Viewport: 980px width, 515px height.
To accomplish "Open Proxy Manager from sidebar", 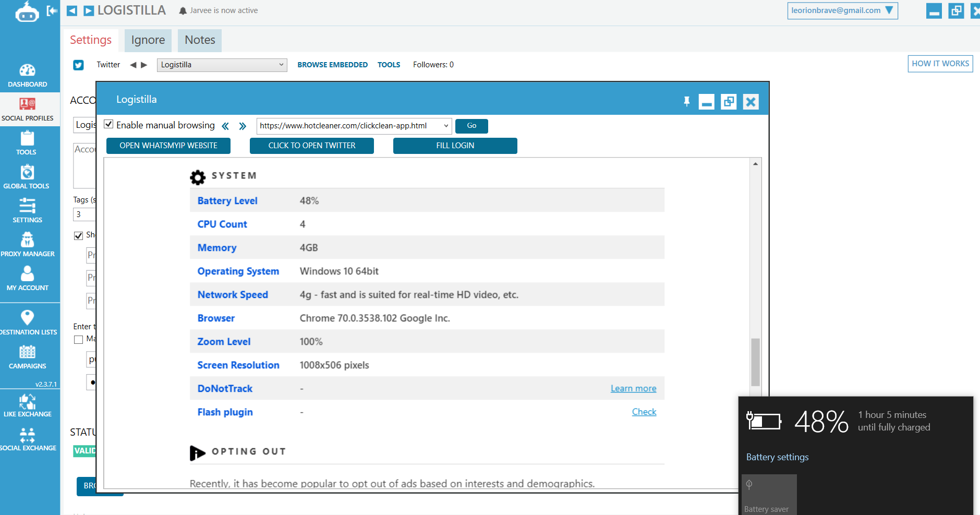I will [x=27, y=245].
